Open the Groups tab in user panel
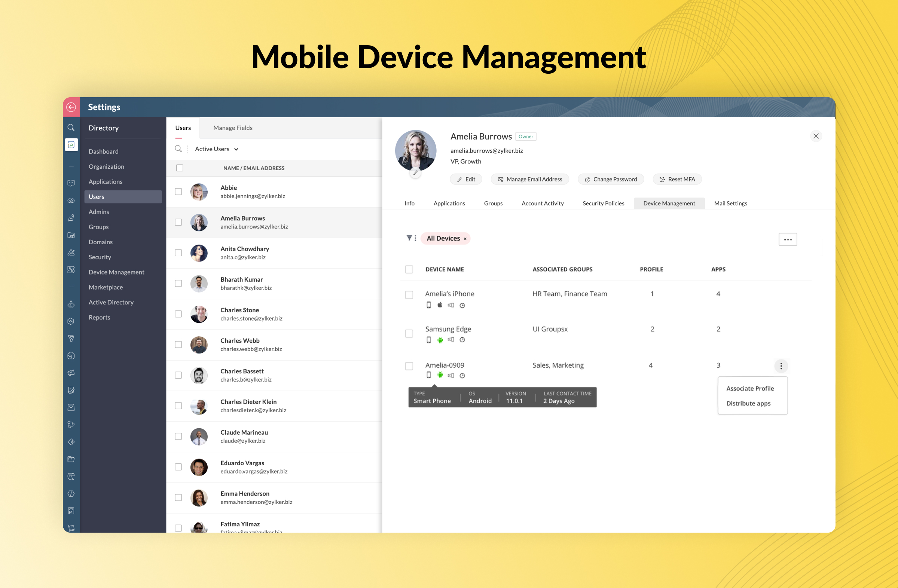 493,203
